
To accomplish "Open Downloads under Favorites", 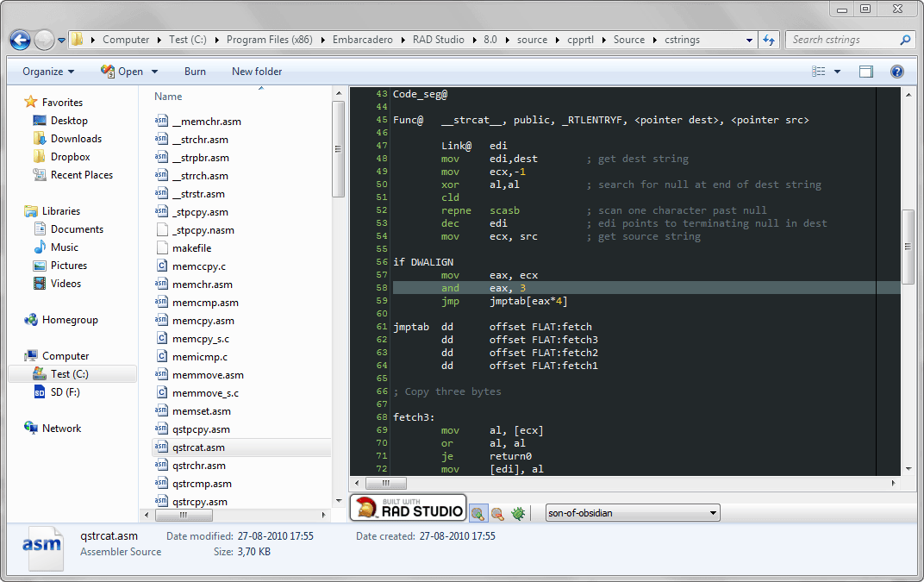I will point(76,139).
